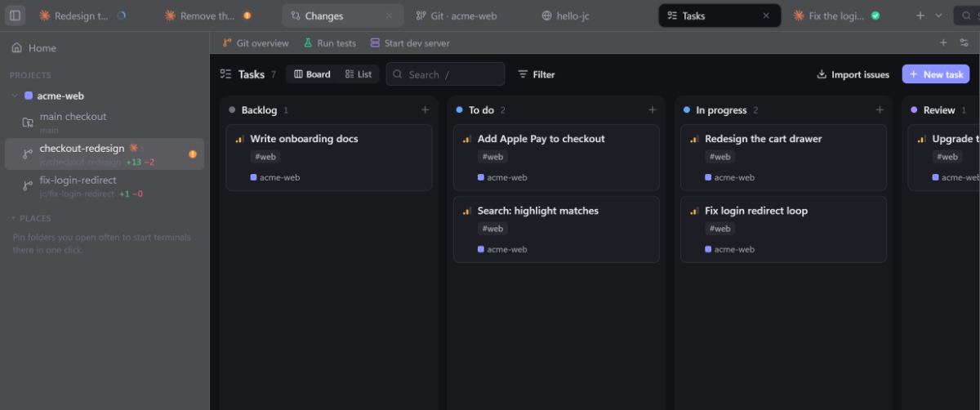Click the Git overview branch icon
Viewport: 980px width, 410px height.
point(228,43)
